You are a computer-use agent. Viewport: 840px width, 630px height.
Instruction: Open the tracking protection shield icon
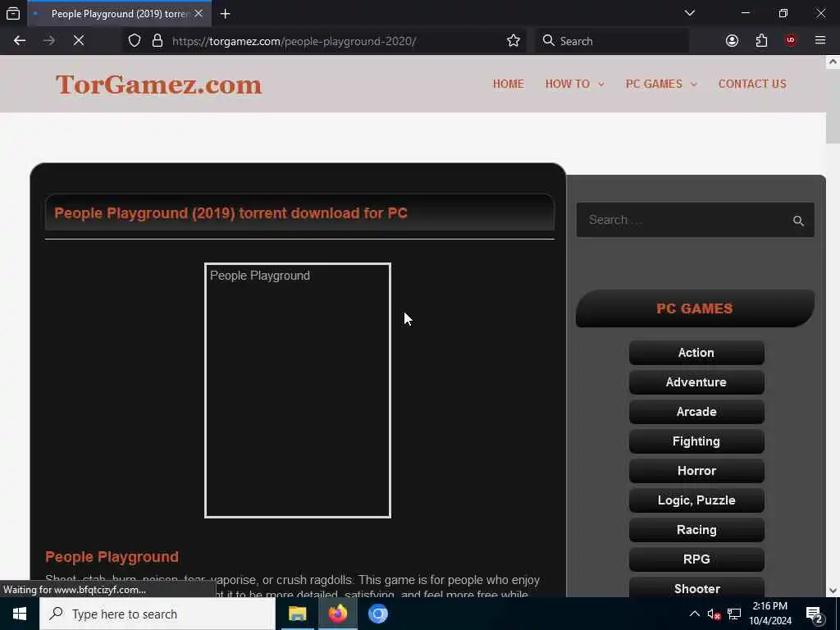(x=135, y=41)
